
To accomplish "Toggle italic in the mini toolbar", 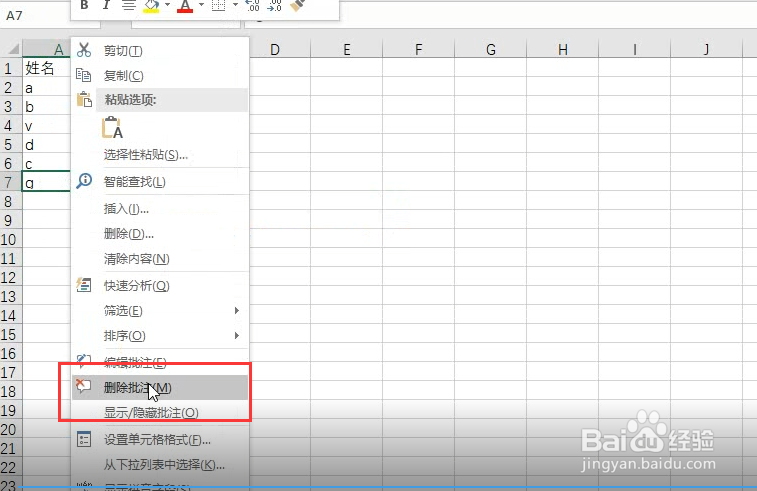I will coord(106,6).
